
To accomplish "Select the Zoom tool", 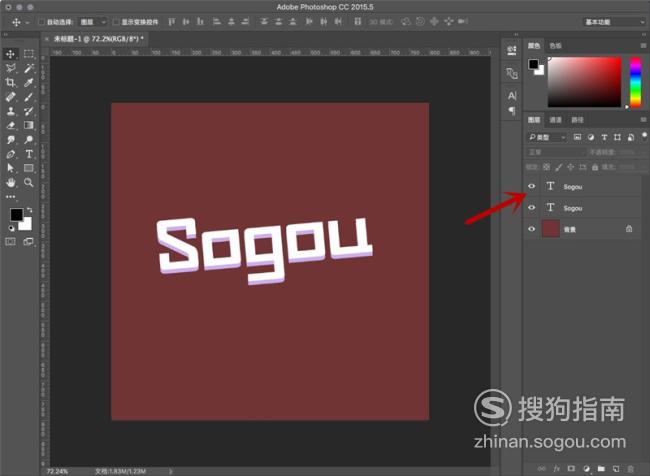I will tap(29, 182).
